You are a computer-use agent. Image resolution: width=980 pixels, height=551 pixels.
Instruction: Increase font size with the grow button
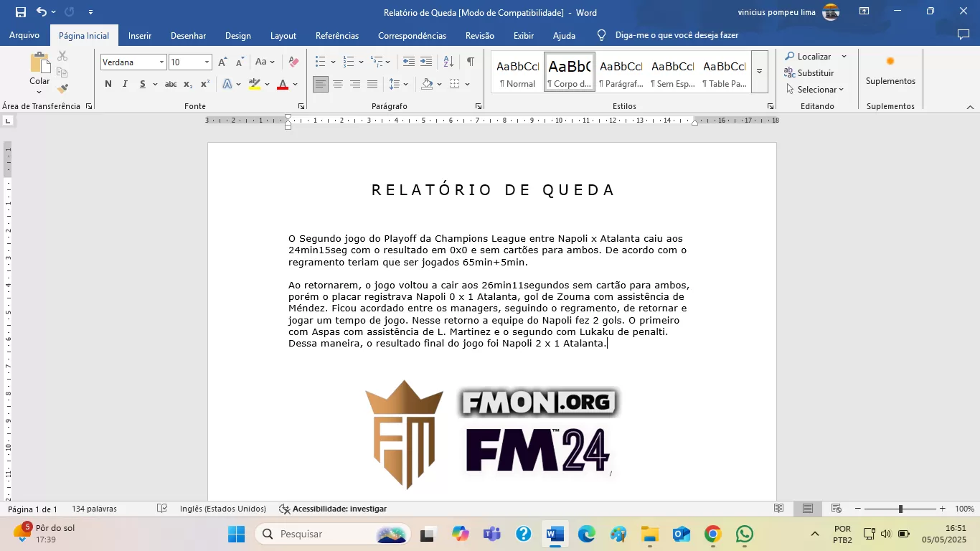pyautogui.click(x=222, y=62)
